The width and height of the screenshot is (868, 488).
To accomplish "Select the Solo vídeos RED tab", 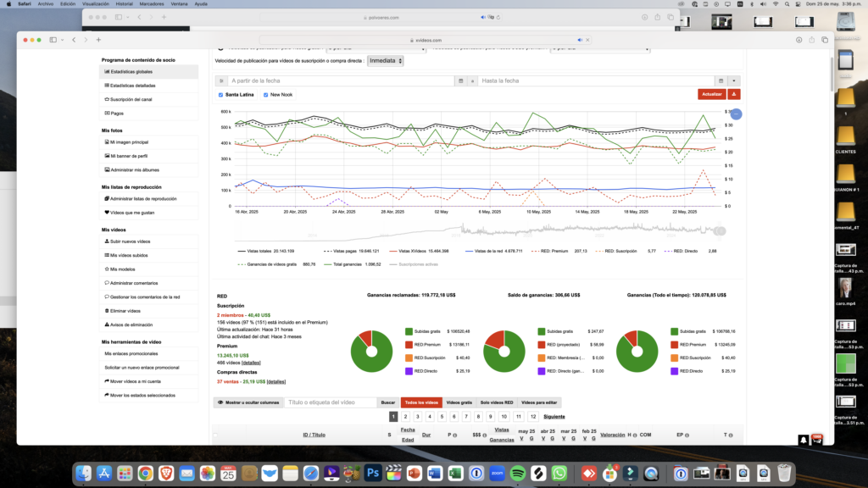I will 497,402.
